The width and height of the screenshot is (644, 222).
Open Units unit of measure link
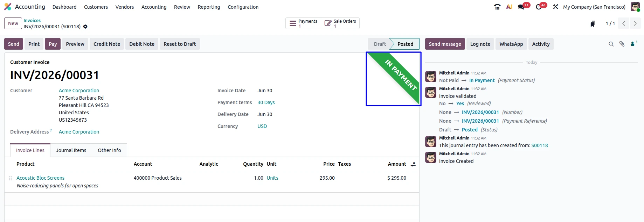point(272,178)
